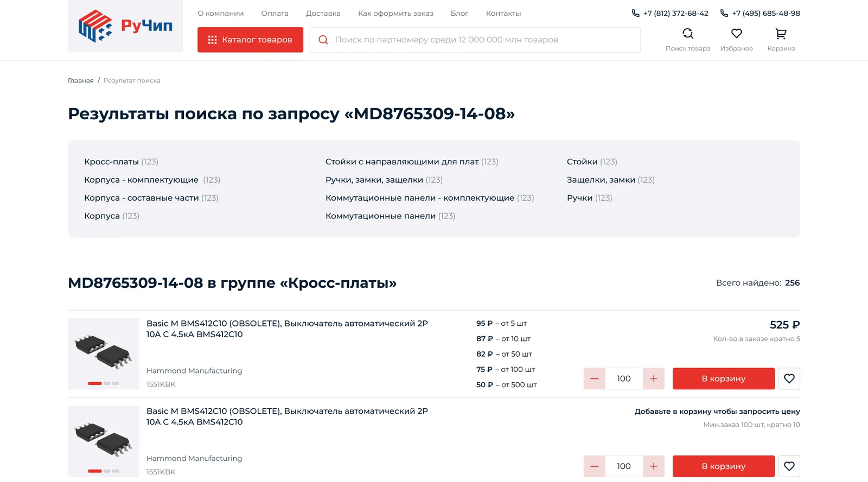The image size is (868, 482).
Task: Edit quantity field of the 525 ₽ product
Action: [x=624, y=378]
